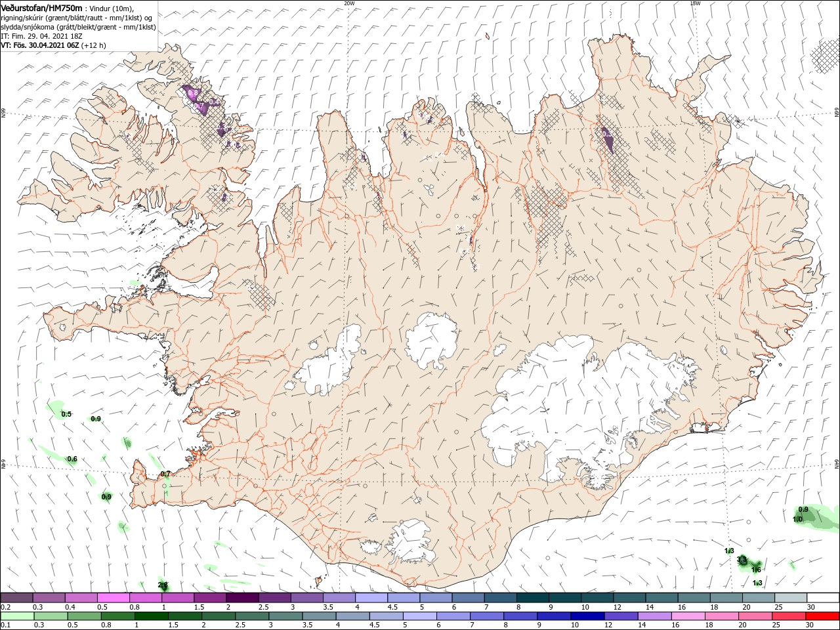Select the pale green 0.1–0.3 bottom legend swatch
The image size is (840, 630).
[x=18, y=616]
